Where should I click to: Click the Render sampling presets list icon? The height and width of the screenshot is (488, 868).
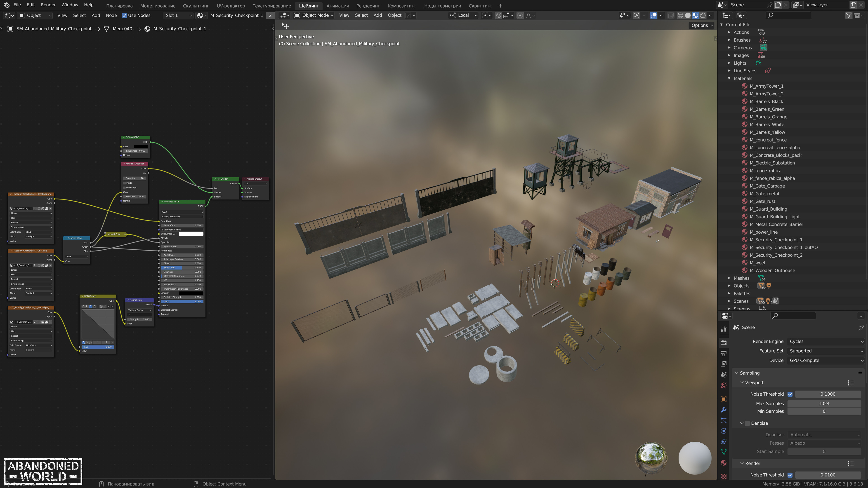850,464
